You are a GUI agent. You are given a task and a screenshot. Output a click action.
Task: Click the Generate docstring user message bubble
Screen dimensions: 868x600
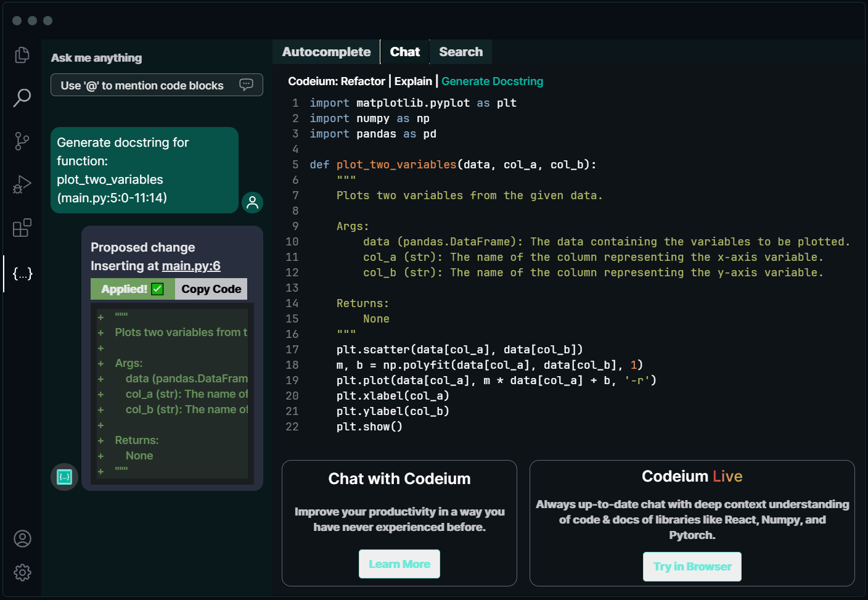point(144,170)
